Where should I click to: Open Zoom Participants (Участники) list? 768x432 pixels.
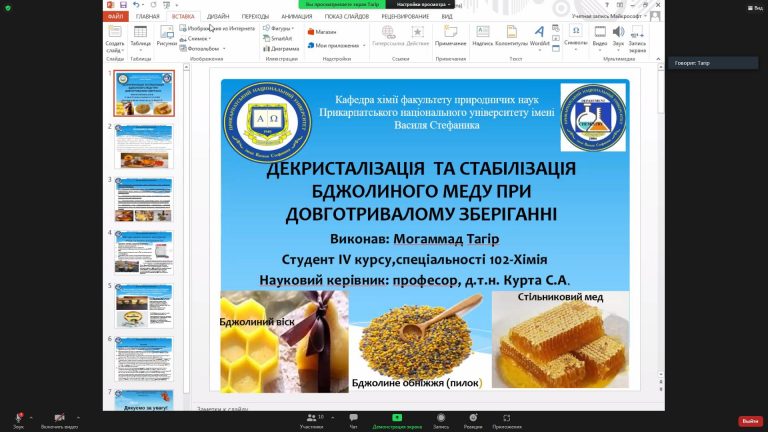[x=312, y=421]
